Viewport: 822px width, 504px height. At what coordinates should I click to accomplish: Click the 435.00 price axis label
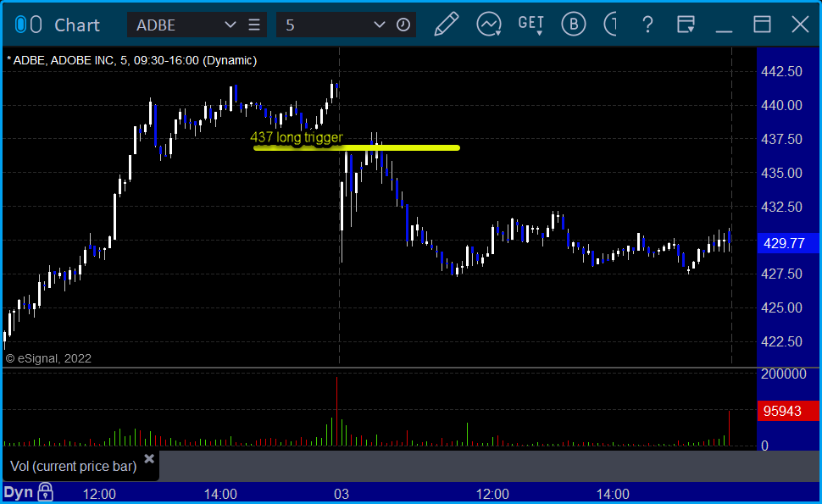click(x=781, y=173)
